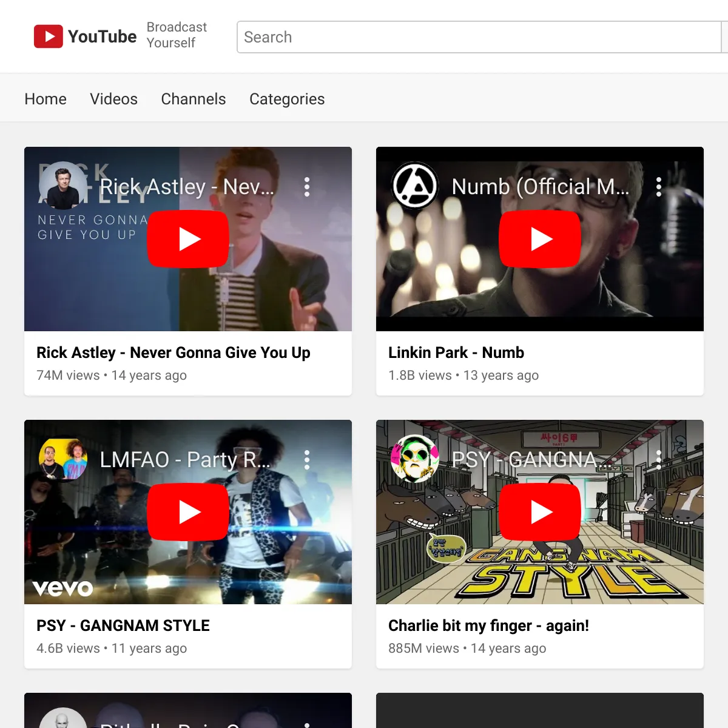Screen dimensions: 728x728
Task: Open more options on LMFAO video
Action: click(307, 460)
